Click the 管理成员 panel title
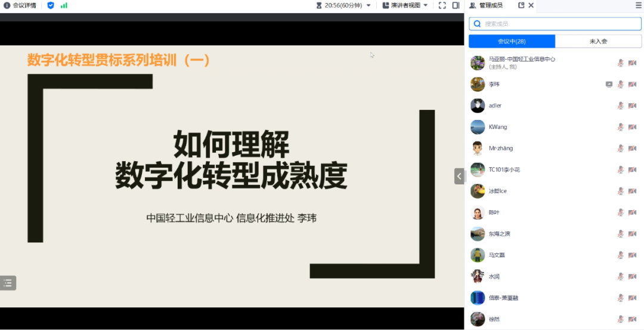 pos(490,5)
